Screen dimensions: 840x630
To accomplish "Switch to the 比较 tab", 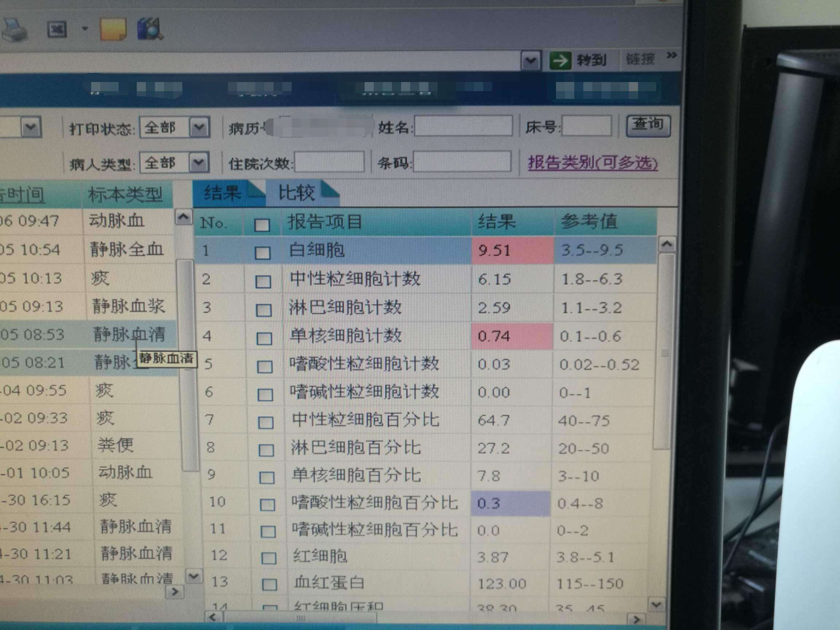I will pos(297,192).
